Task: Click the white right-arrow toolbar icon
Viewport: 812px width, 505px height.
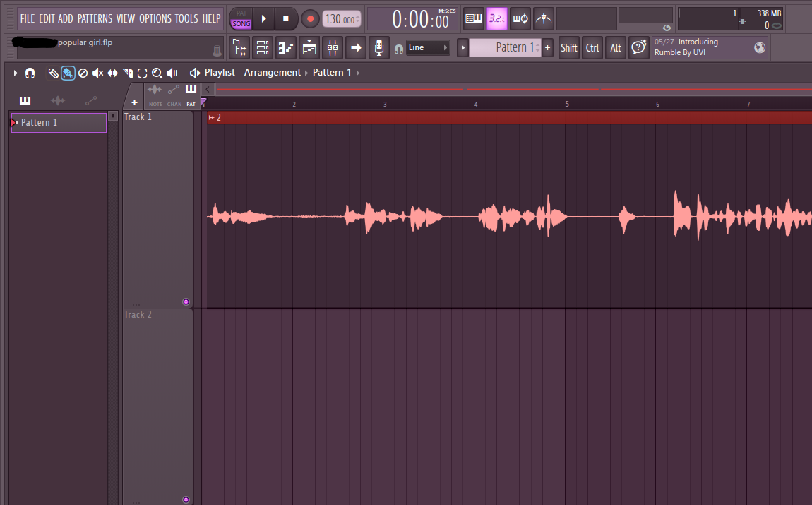Action: 356,47
